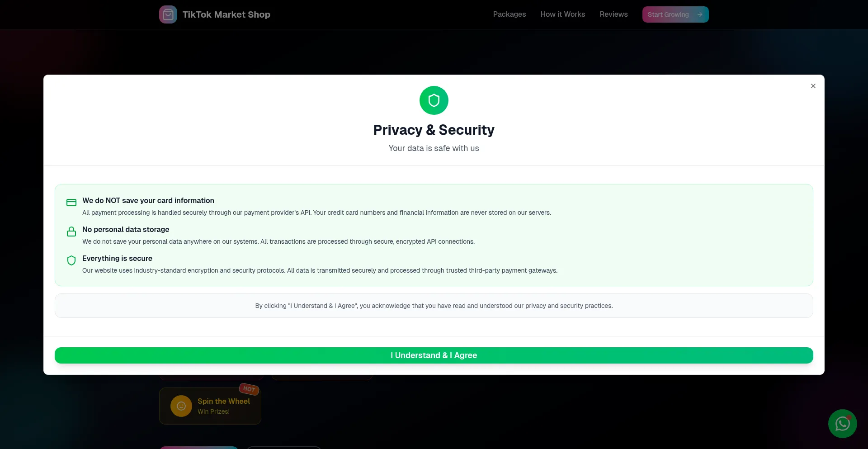Click the smiley icon on Spin the Wheel
The width and height of the screenshot is (868, 449).
[x=181, y=406]
